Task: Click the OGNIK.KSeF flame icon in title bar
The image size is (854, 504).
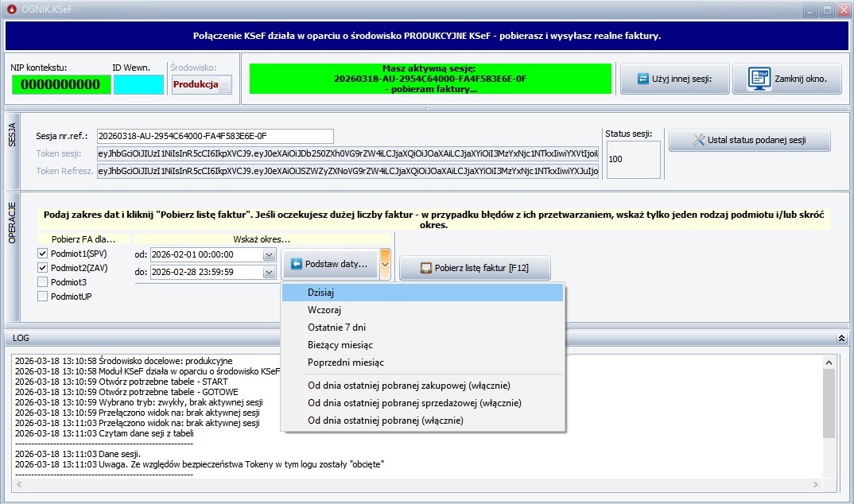Action: tap(10, 10)
